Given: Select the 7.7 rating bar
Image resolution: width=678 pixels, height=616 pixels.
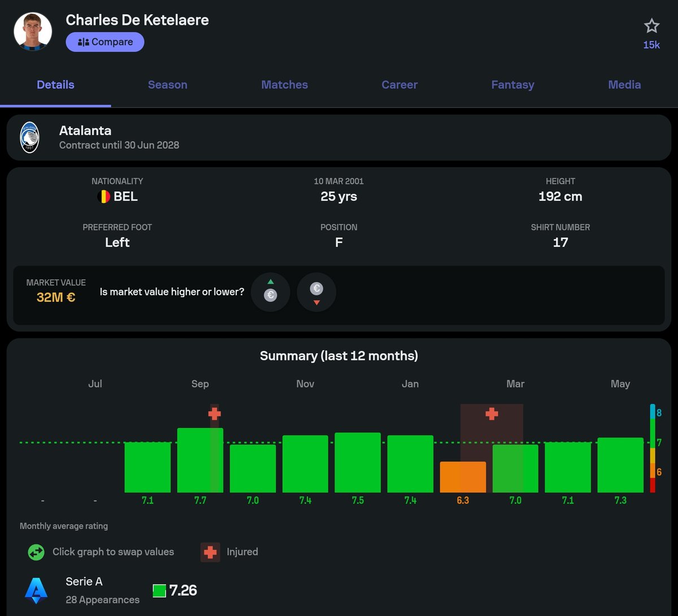Looking at the screenshot, I should (200, 460).
